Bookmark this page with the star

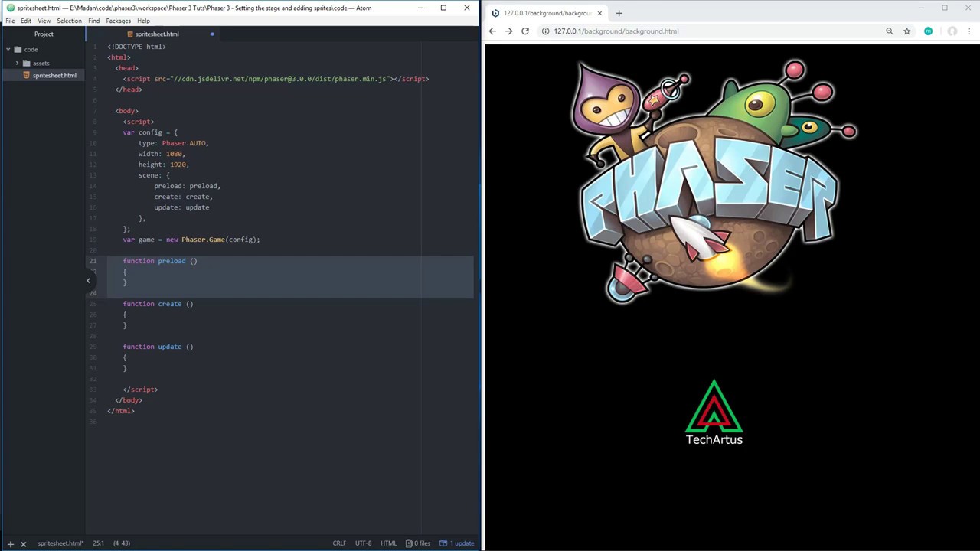906,31
